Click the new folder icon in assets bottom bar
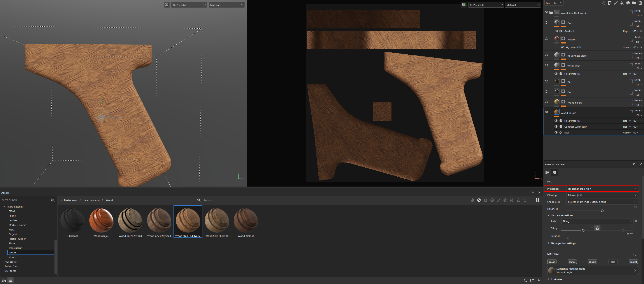Viewport: 644px width, 284px height. (532, 280)
